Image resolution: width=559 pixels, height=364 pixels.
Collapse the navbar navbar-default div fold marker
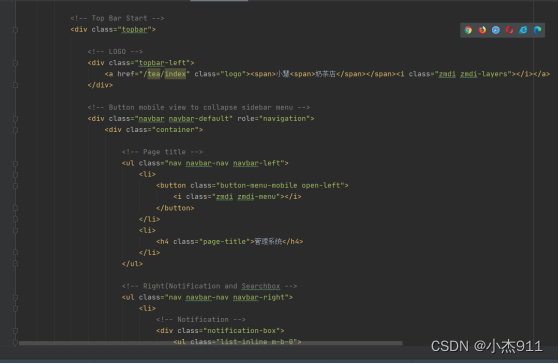[x=15, y=119]
